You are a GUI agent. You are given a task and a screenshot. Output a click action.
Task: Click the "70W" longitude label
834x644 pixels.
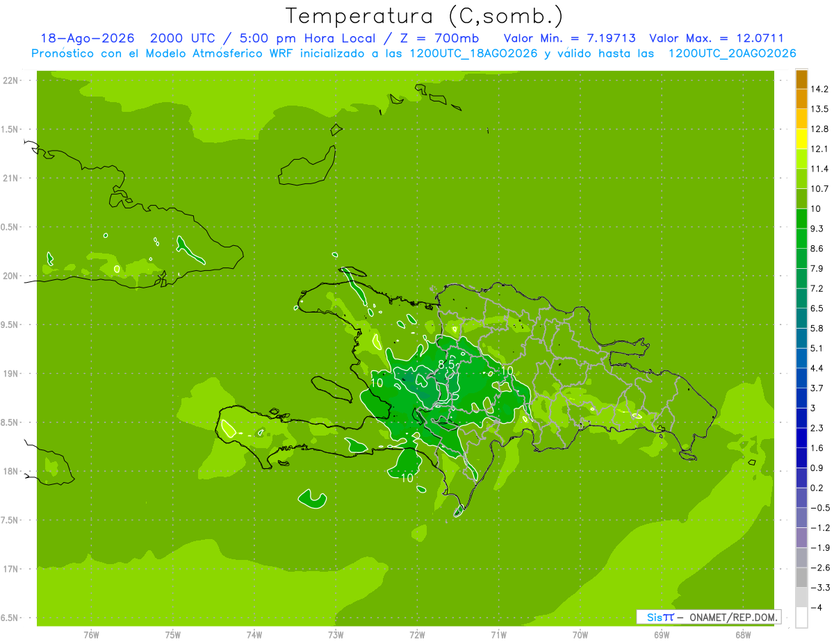580,635
